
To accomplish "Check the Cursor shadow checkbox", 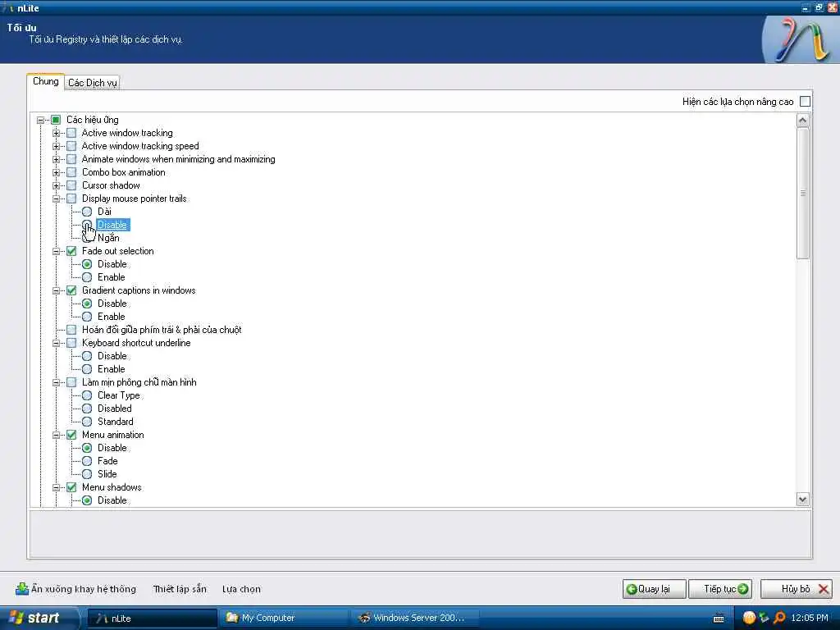I will [x=71, y=185].
